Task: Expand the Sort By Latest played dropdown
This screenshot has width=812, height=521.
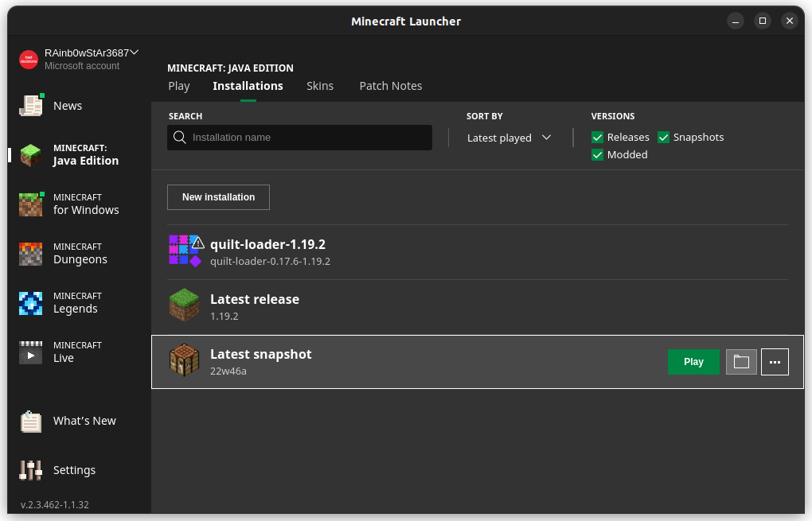Action: click(x=509, y=138)
